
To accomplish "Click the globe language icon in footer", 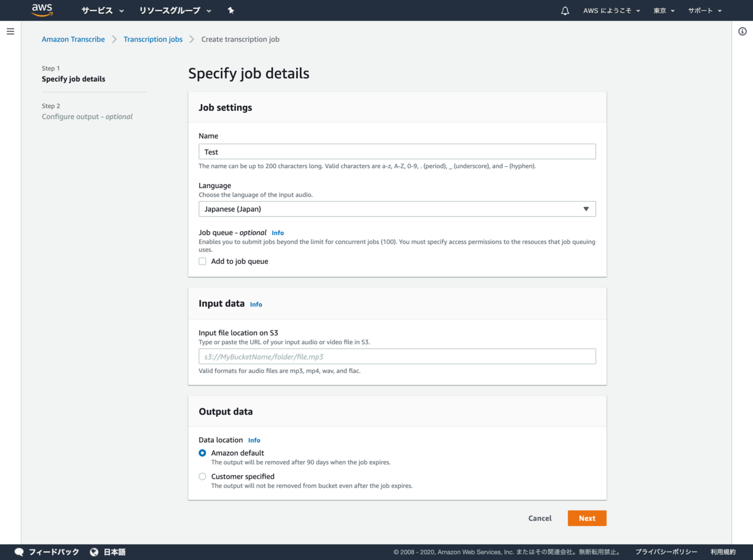I will (x=94, y=552).
